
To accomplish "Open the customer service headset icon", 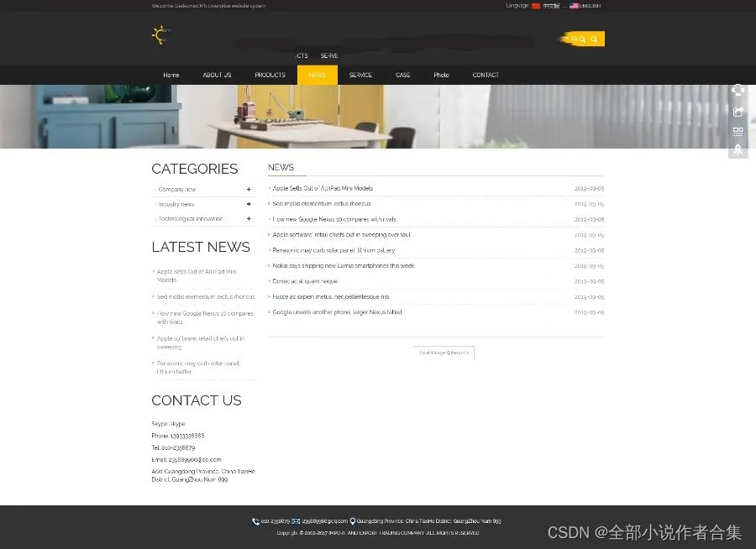I will [x=738, y=90].
